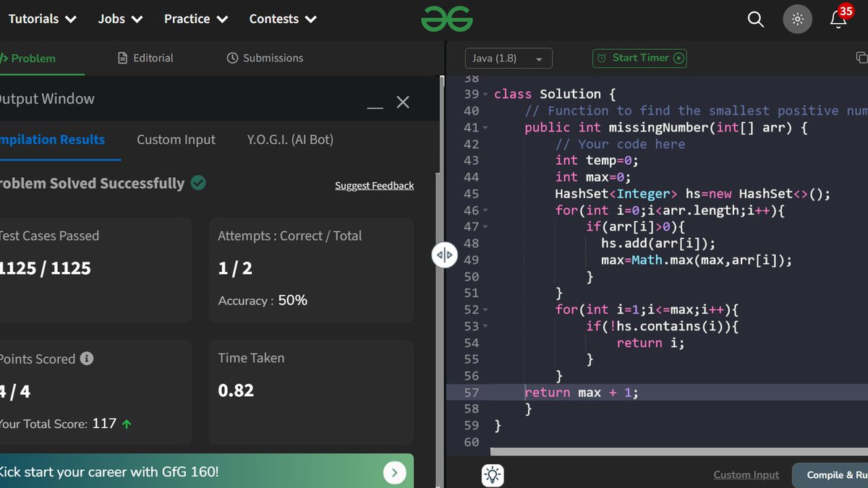Image resolution: width=868 pixels, height=488 pixels.
Task: Click the copy code icon above editor
Action: pos(861,57)
